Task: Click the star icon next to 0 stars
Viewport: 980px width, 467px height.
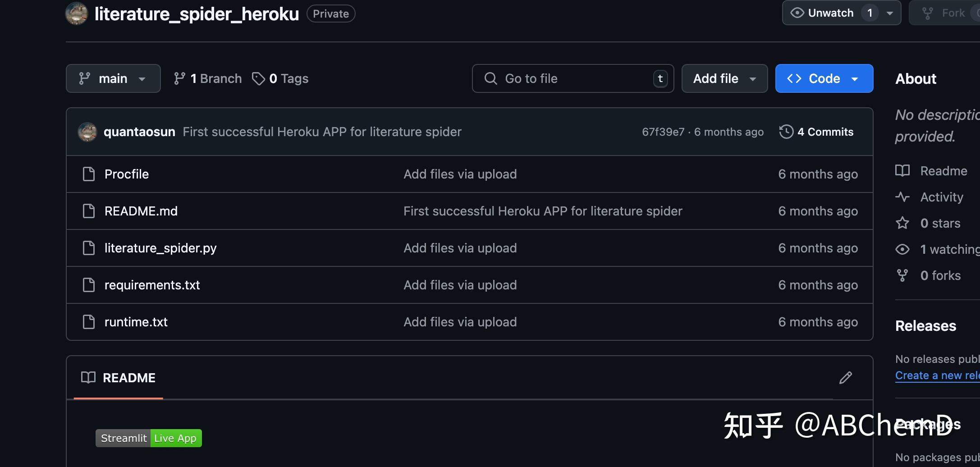Action: tap(902, 223)
